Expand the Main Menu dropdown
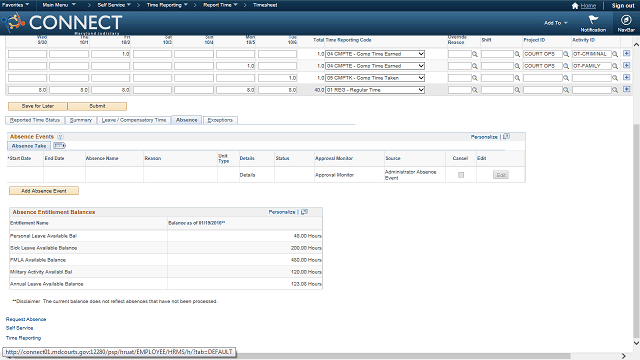 pos(59,5)
